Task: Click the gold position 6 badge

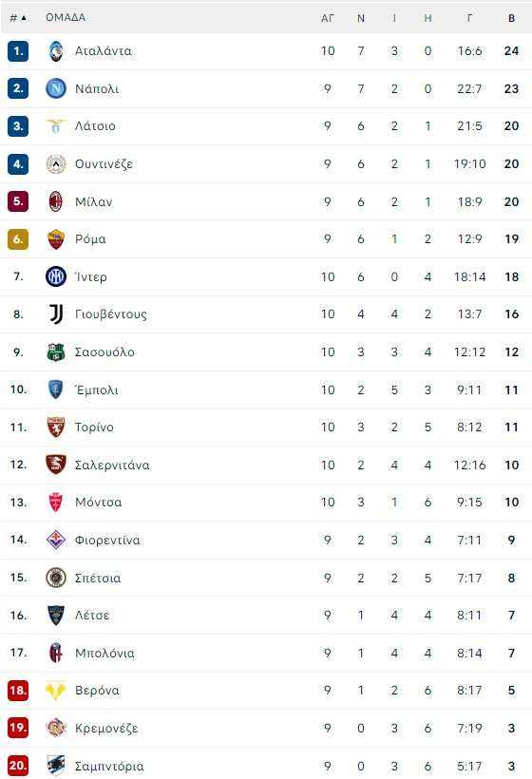Action: tap(18, 239)
